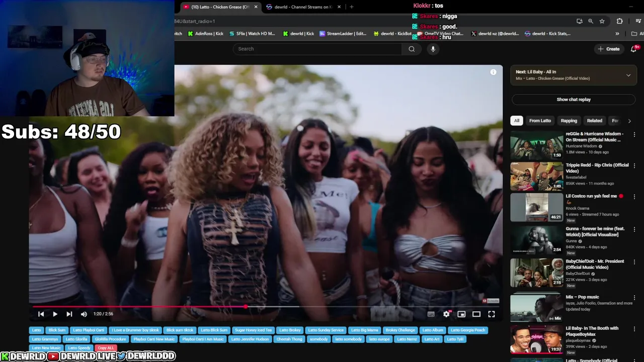Select the Related filter chip
This screenshot has height=362, width=644.
tap(594, 121)
